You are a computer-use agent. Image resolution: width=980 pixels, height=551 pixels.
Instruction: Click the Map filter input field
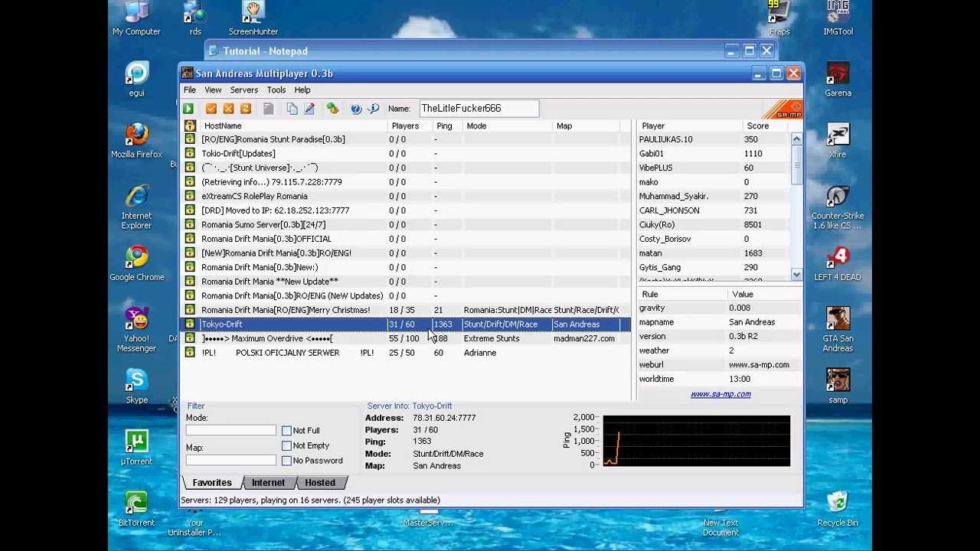230,461
